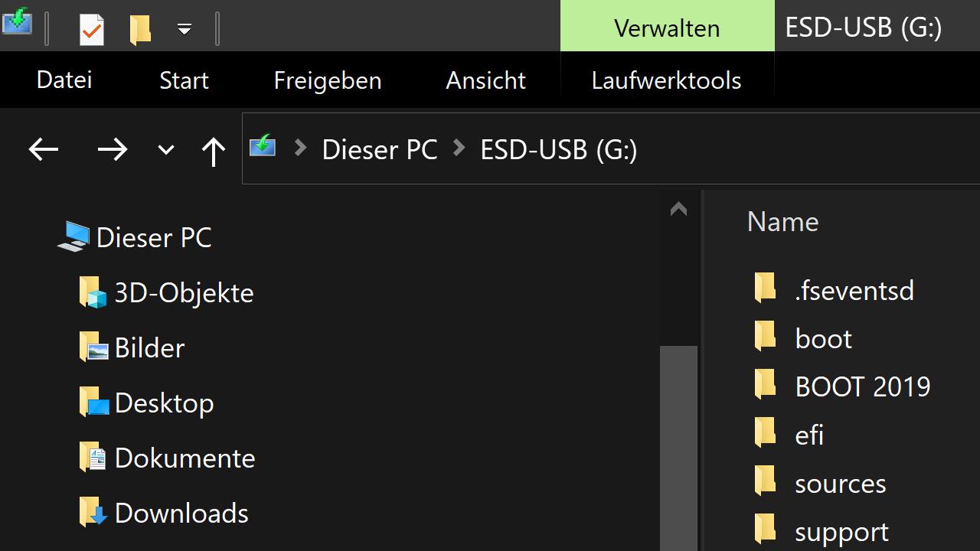The image size is (980, 551).
Task: Click the New Folder icon in quick access toolbar
Action: click(x=140, y=29)
